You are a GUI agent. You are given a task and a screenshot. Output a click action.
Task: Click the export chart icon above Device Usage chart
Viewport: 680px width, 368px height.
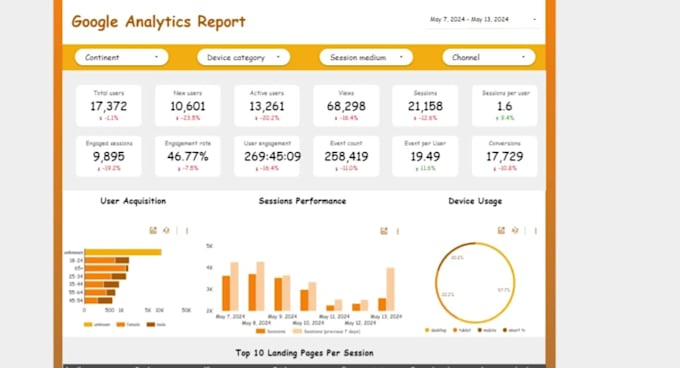501,230
